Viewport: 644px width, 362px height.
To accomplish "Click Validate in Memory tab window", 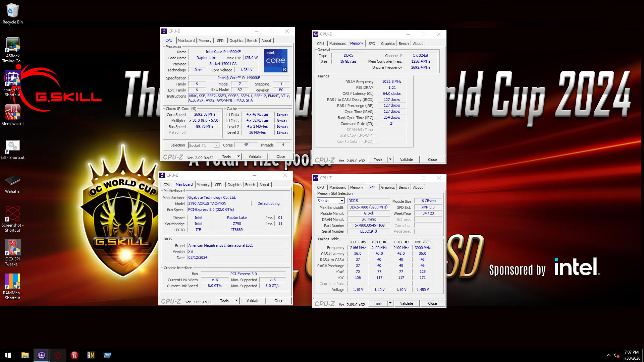I will (x=407, y=160).
